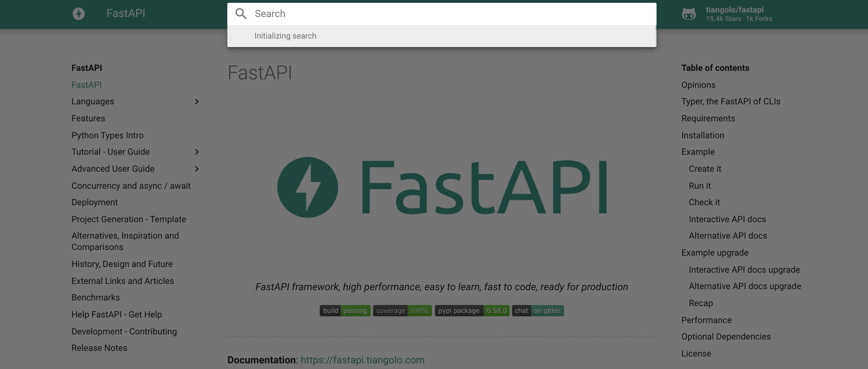
Task: Open Opinions from the table of contents
Action: click(x=698, y=84)
